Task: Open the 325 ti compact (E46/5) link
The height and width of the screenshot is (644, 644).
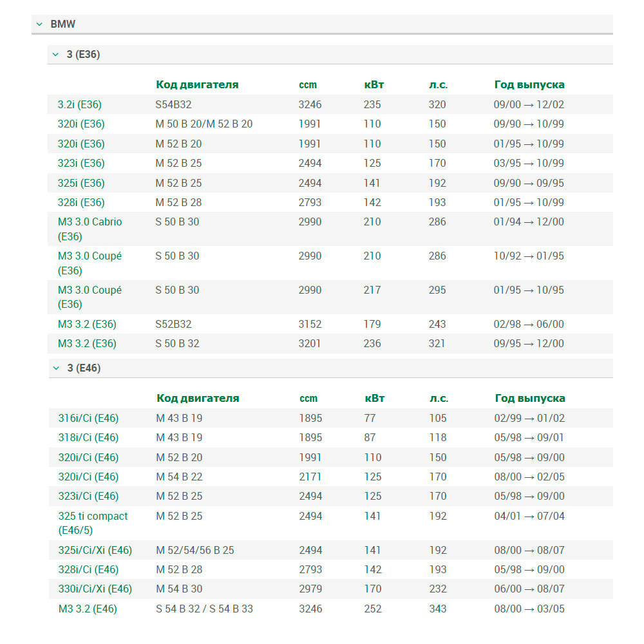Action: (x=93, y=523)
